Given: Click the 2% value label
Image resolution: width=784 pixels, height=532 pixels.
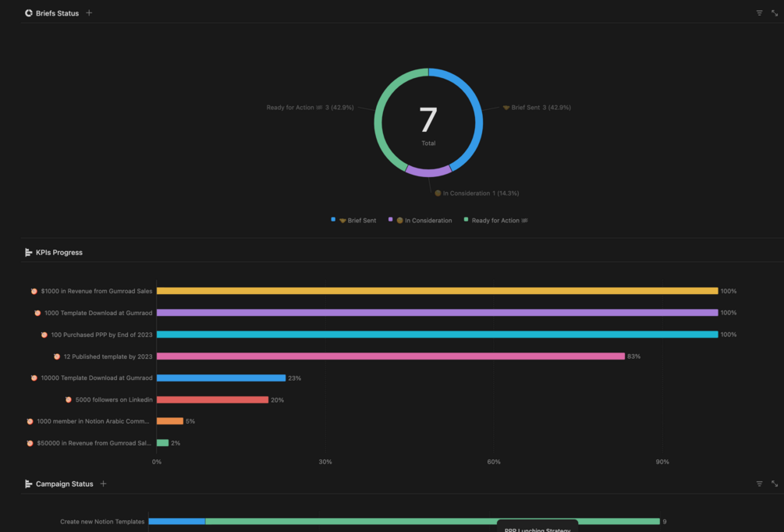Looking at the screenshot, I should click(x=176, y=443).
